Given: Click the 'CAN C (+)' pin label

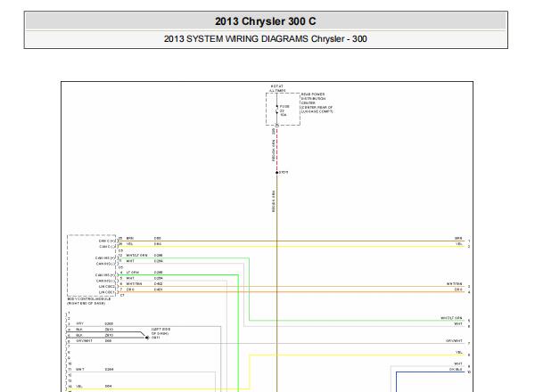Looking at the screenshot, I should tap(107, 241).
